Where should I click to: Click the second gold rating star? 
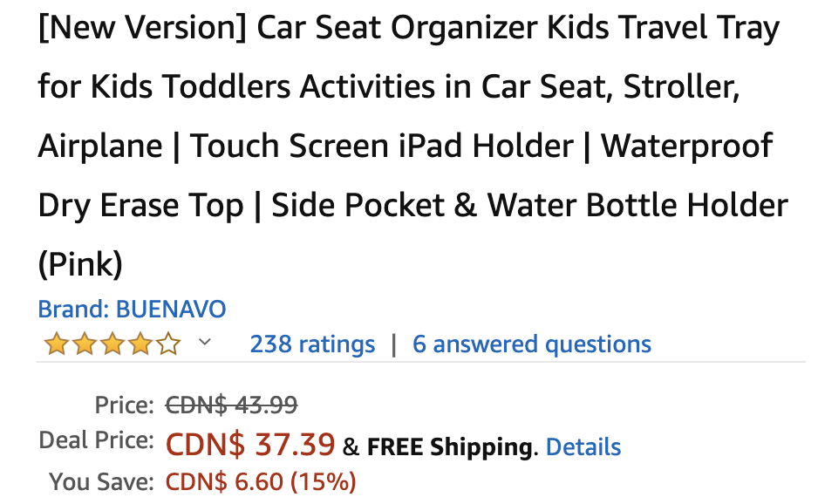pos(85,344)
